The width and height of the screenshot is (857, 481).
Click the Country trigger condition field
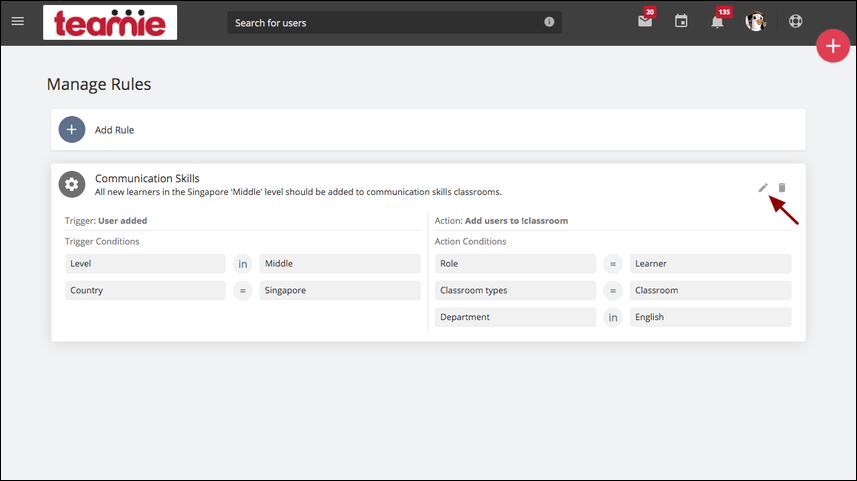145,290
